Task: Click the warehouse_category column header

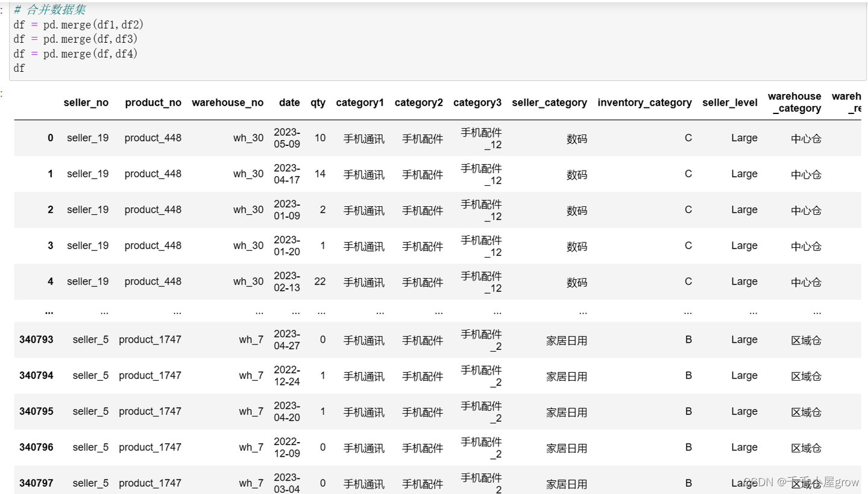Action: pos(794,103)
